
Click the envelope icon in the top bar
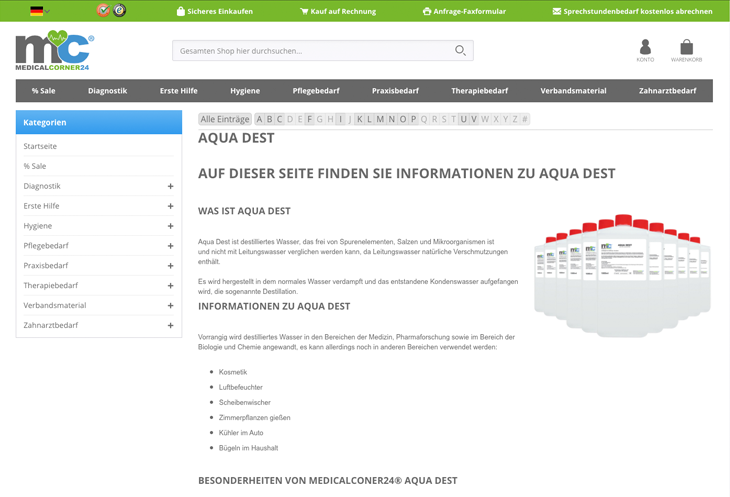[557, 12]
